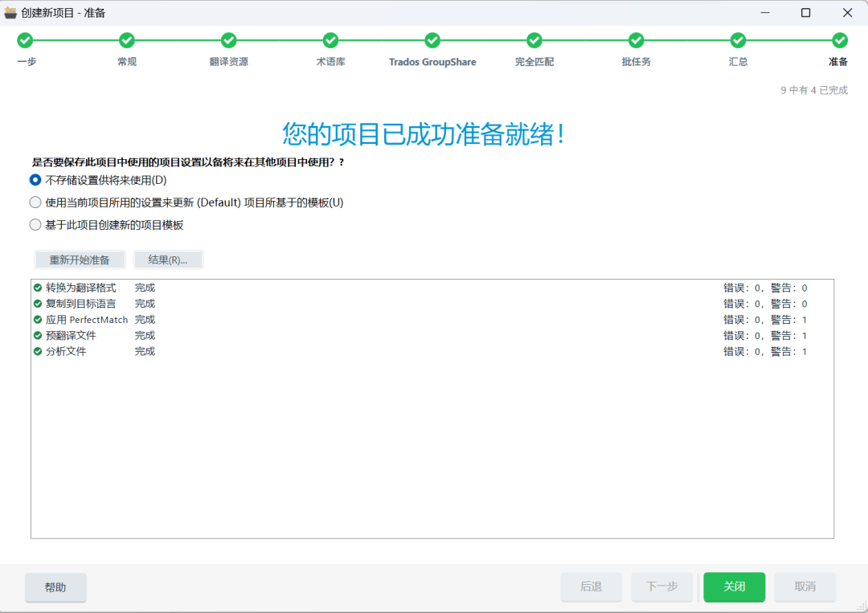868x613 pixels.
Task: Select the 术语库 step checkmark icon
Action: click(x=330, y=39)
